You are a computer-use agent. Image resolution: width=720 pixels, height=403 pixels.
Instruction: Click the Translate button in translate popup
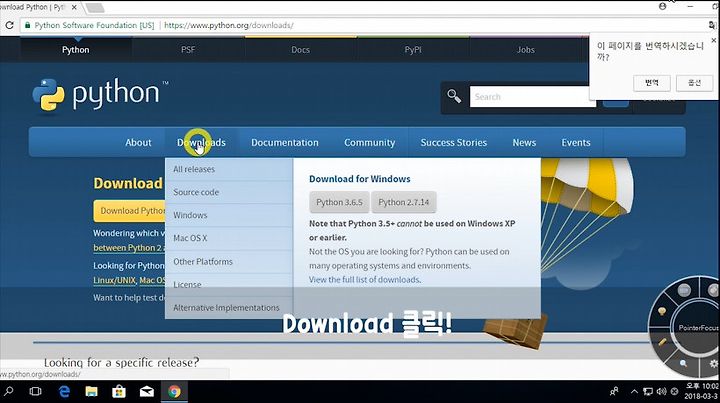[652, 83]
